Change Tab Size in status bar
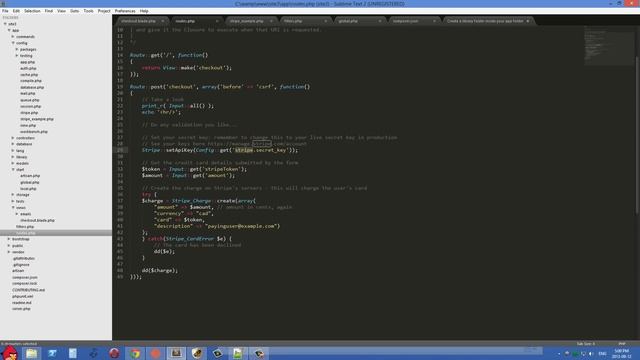 click(585, 344)
